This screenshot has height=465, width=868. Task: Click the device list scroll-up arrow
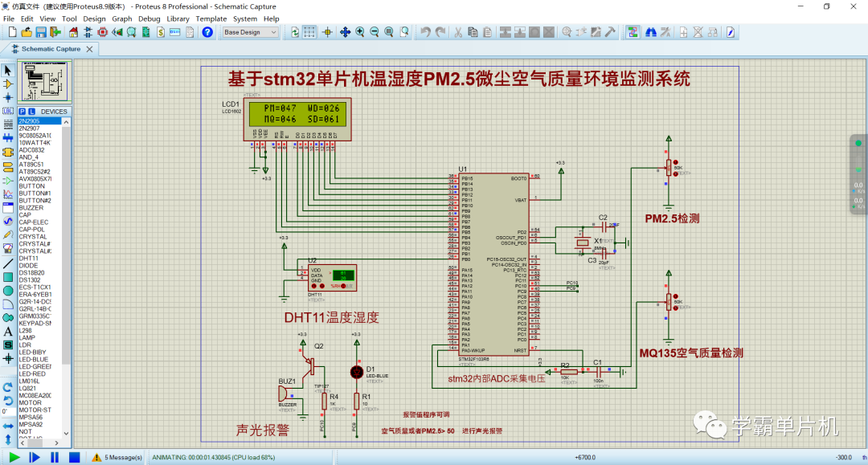(x=67, y=121)
